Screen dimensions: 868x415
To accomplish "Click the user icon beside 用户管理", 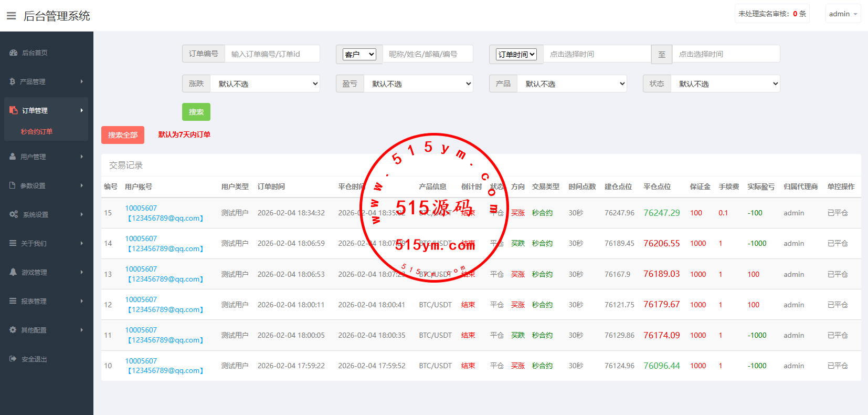I will (x=13, y=157).
